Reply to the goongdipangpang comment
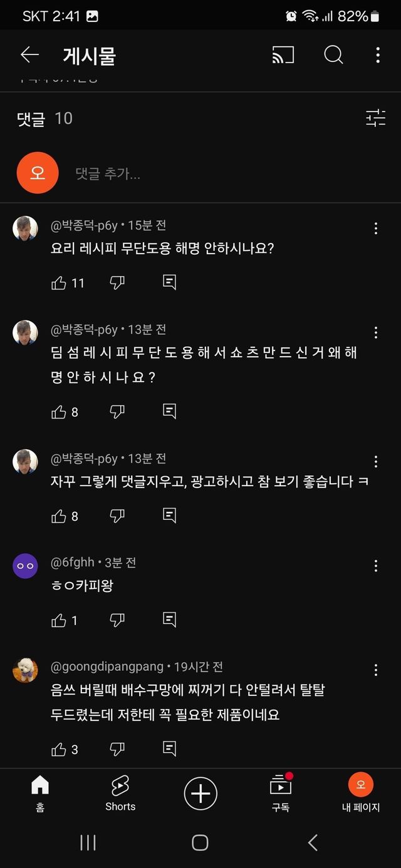This screenshot has width=401, height=868. coord(169,749)
